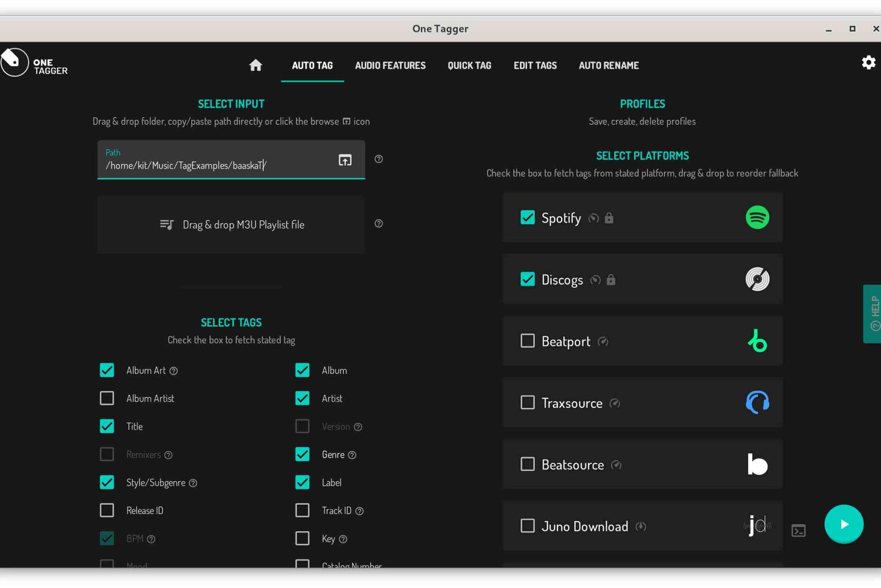Switch to the Audio Features tab
The image size is (881, 588).
[x=390, y=66]
